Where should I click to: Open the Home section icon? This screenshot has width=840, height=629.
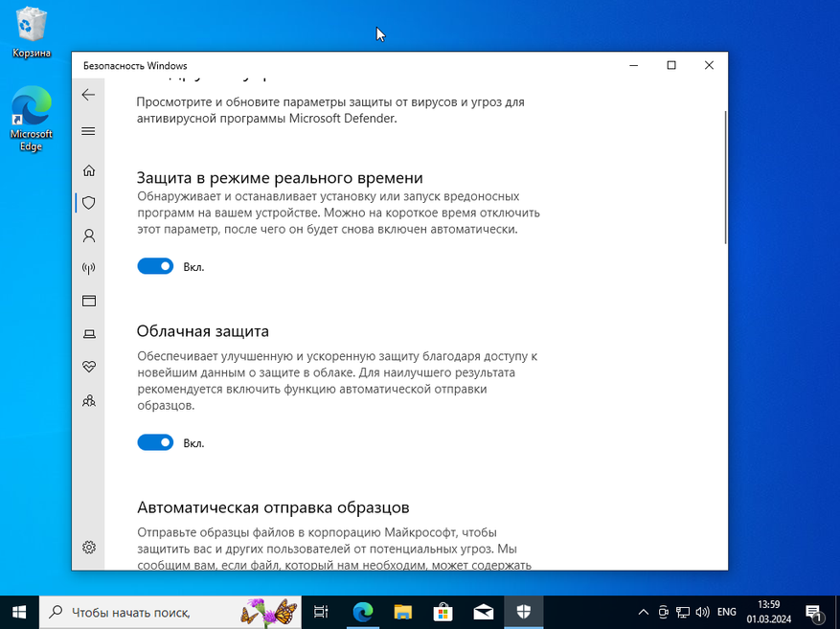click(x=89, y=170)
